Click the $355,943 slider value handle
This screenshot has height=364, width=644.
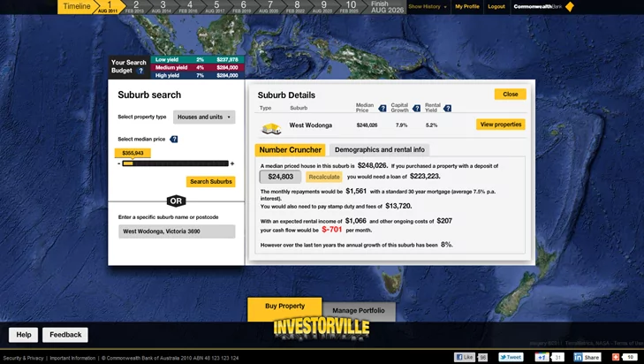(133, 153)
